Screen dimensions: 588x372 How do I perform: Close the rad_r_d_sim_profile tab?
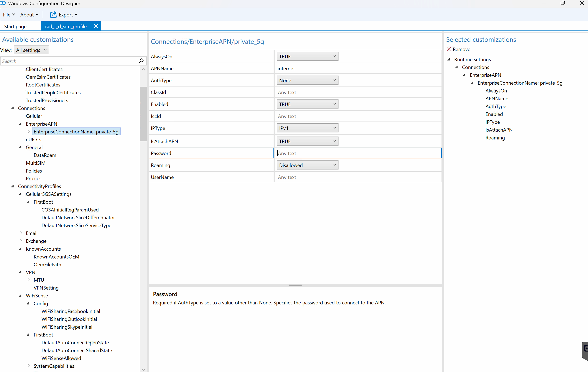coord(96,26)
